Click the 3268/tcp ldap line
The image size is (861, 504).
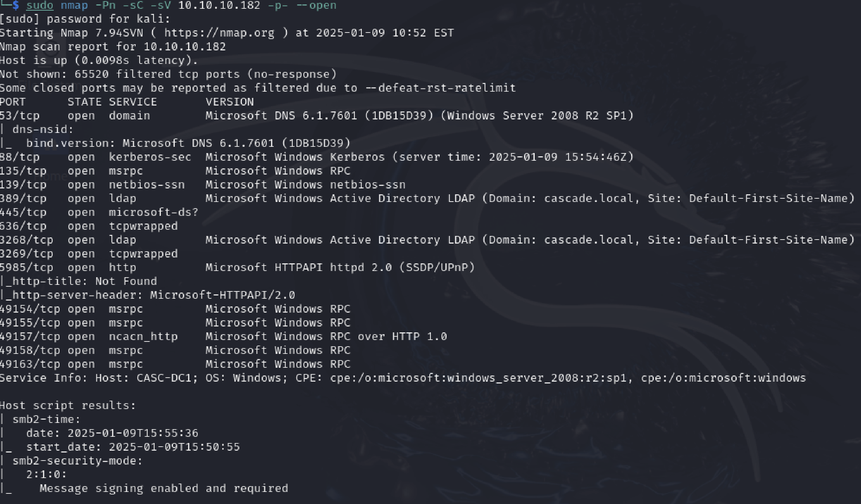click(x=427, y=240)
